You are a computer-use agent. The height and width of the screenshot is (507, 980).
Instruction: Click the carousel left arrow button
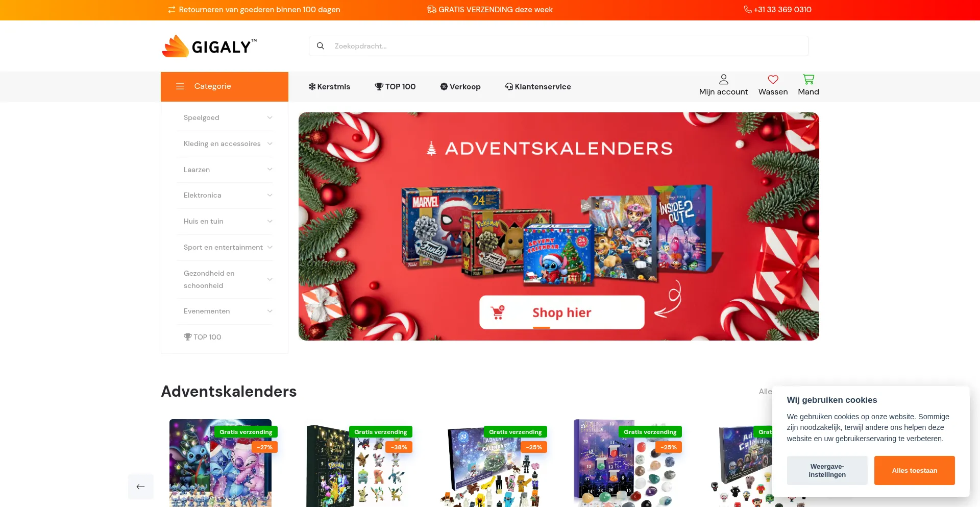tap(141, 487)
